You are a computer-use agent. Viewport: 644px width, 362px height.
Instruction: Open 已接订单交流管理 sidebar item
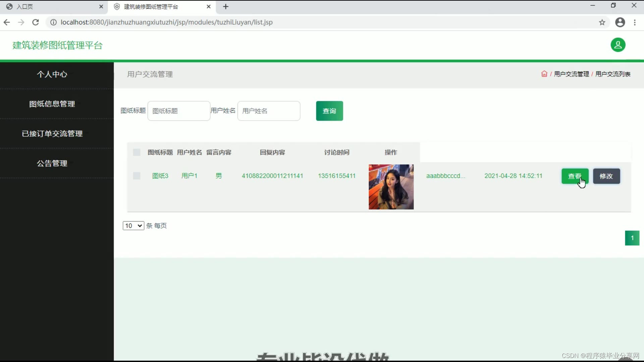pos(52,134)
